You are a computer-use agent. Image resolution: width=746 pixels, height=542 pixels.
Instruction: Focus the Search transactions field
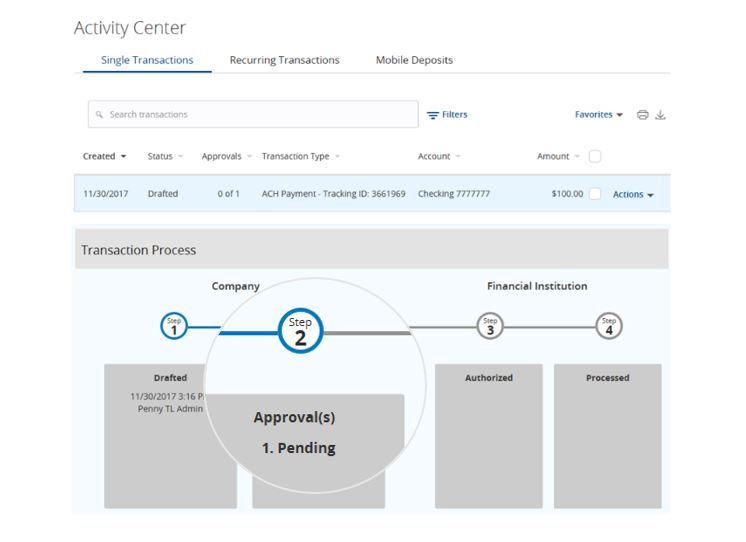pyautogui.click(x=253, y=114)
